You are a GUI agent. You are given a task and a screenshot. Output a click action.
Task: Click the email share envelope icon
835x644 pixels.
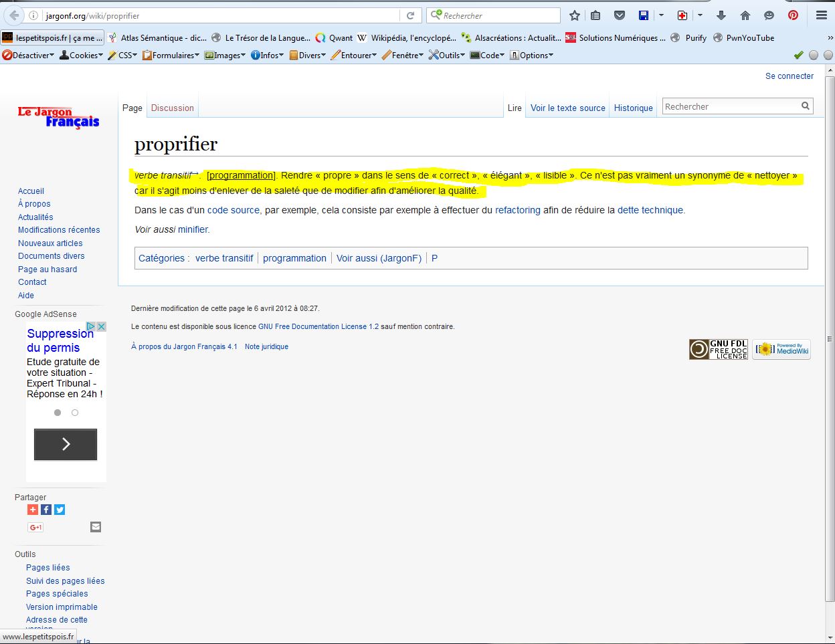coord(96,527)
